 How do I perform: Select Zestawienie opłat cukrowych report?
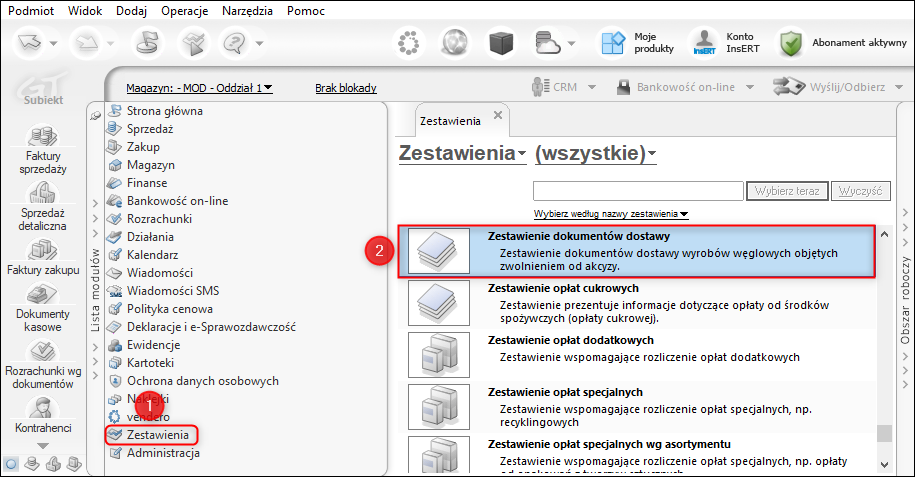click(x=637, y=303)
